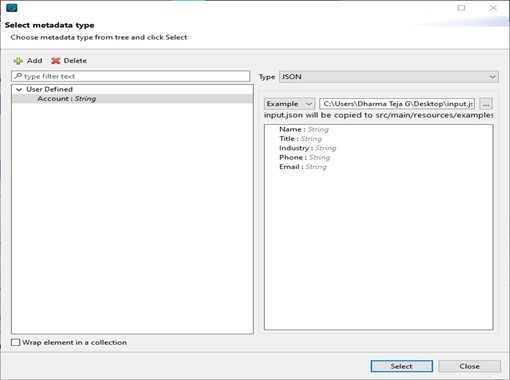510x380 pixels.
Task: Click the Phone : String field
Action: [304, 157]
